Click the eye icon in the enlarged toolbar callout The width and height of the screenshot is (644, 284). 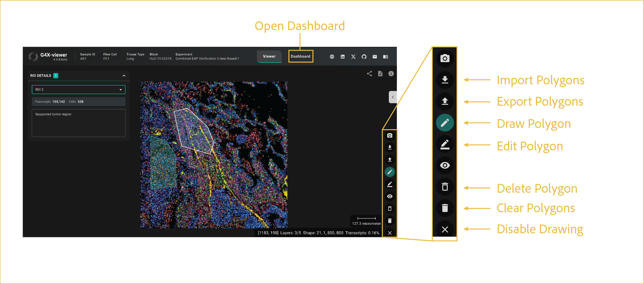445,166
